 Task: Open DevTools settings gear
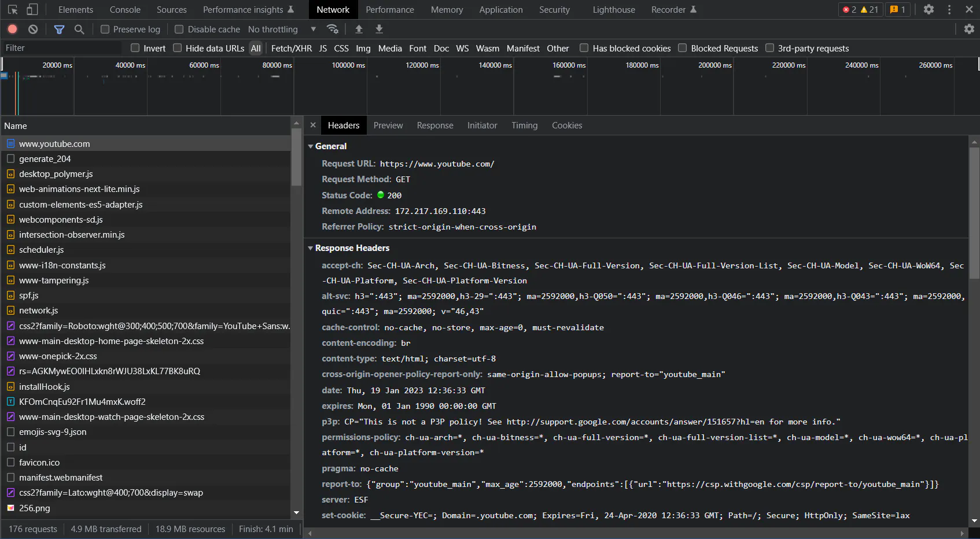[929, 9]
